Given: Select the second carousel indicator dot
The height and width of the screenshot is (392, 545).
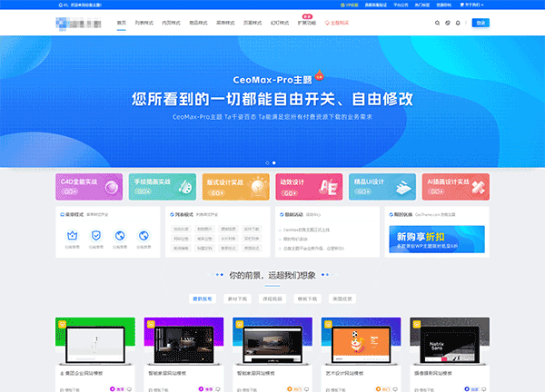Looking at the screenshot, I should click(274, 162).
